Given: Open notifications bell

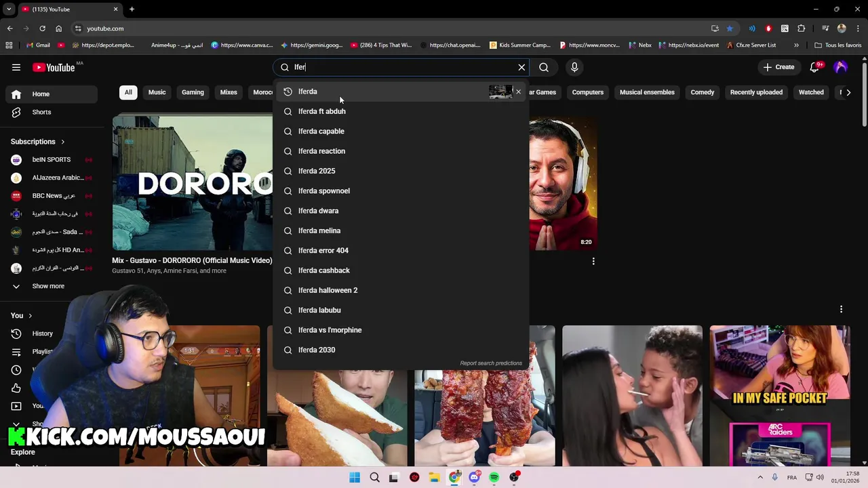Looking at the screenshot, I should coord(815,67).
